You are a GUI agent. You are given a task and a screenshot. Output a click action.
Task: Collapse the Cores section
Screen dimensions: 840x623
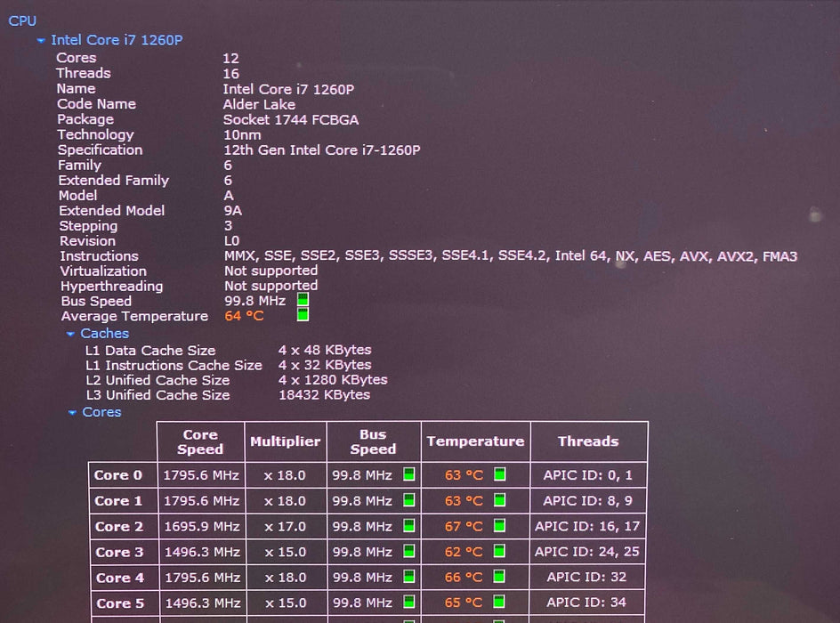[72, 412]
